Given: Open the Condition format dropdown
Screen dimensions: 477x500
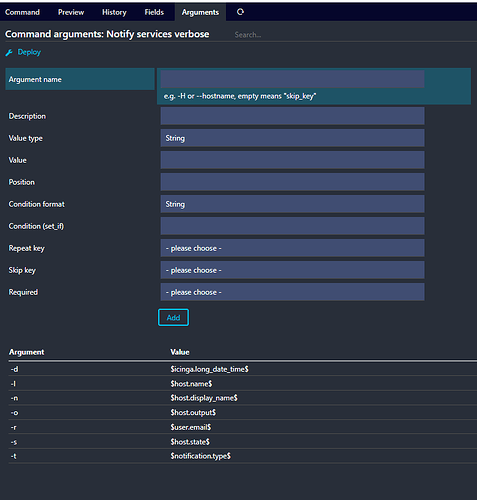Looking at the screenshot, I should (292, 204).
